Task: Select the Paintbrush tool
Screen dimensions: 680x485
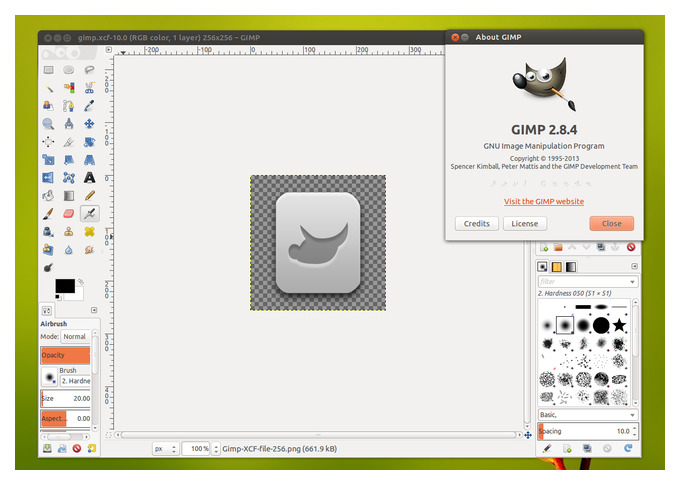Action: [x=49, y=213]
